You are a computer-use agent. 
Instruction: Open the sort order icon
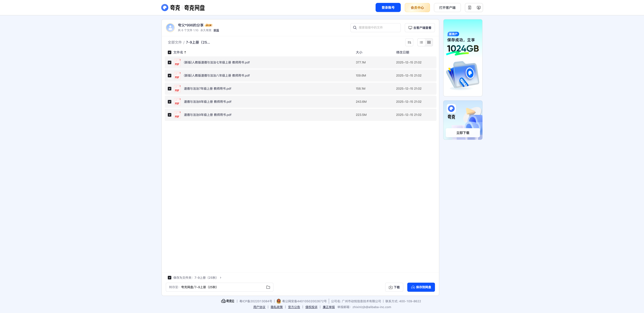409,42
